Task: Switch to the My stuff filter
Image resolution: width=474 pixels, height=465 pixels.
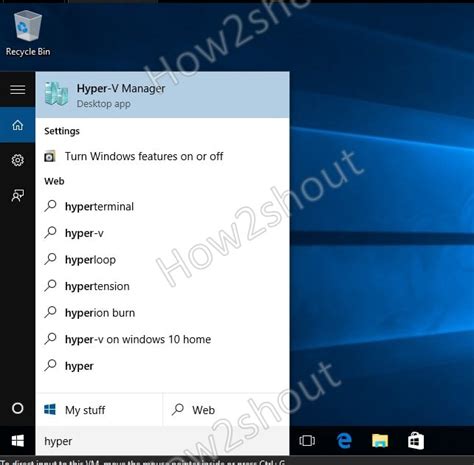Action: 99,410
